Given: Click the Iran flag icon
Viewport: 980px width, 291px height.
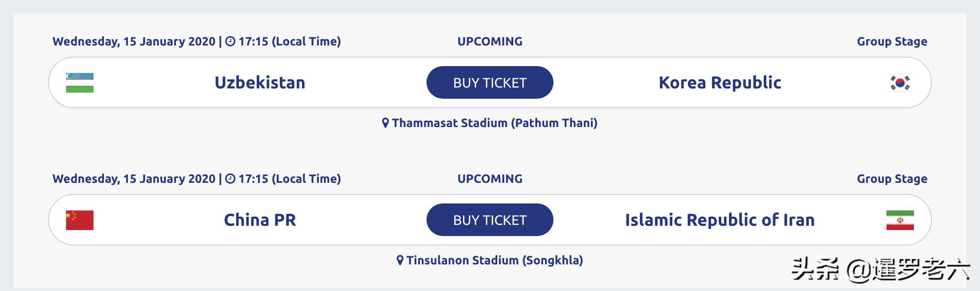Looking at the screenshot, I should tap(900, 220).
